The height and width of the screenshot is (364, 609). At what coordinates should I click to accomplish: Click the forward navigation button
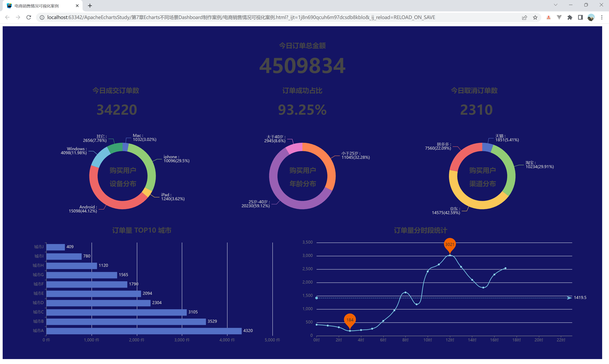18,17
